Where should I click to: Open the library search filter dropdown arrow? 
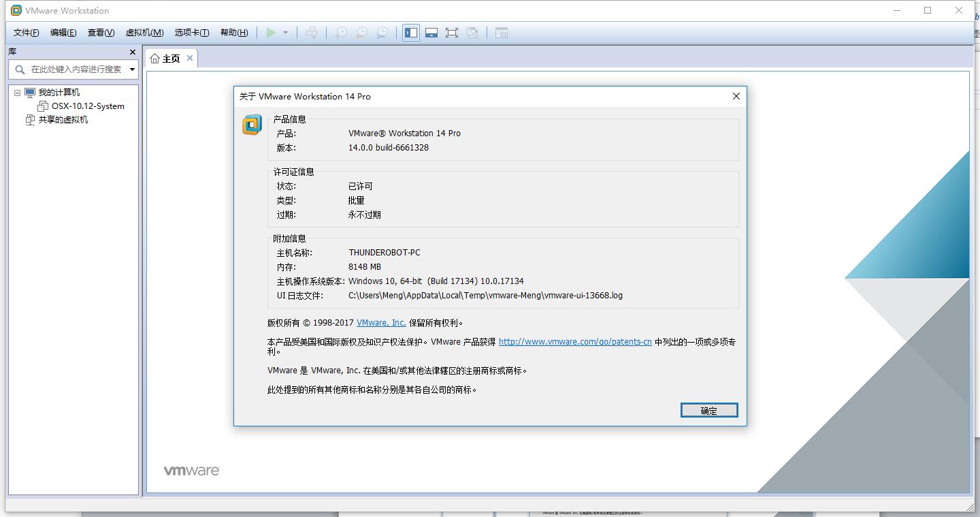[x=132, y=69]
